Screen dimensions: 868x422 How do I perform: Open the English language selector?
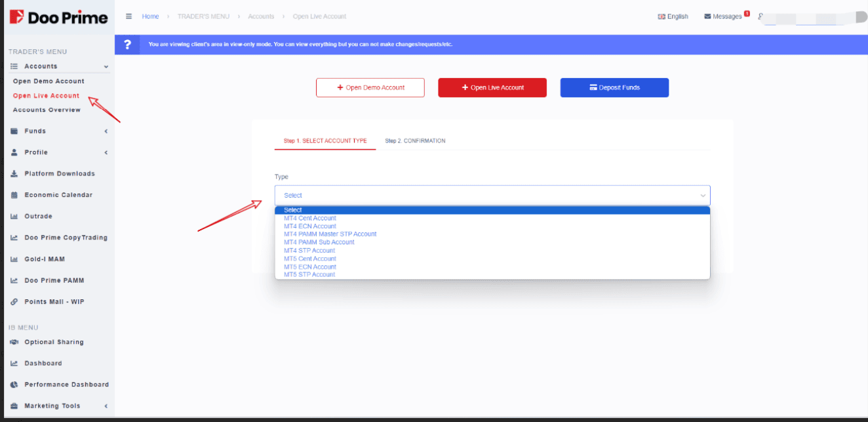tap(673, 16)
